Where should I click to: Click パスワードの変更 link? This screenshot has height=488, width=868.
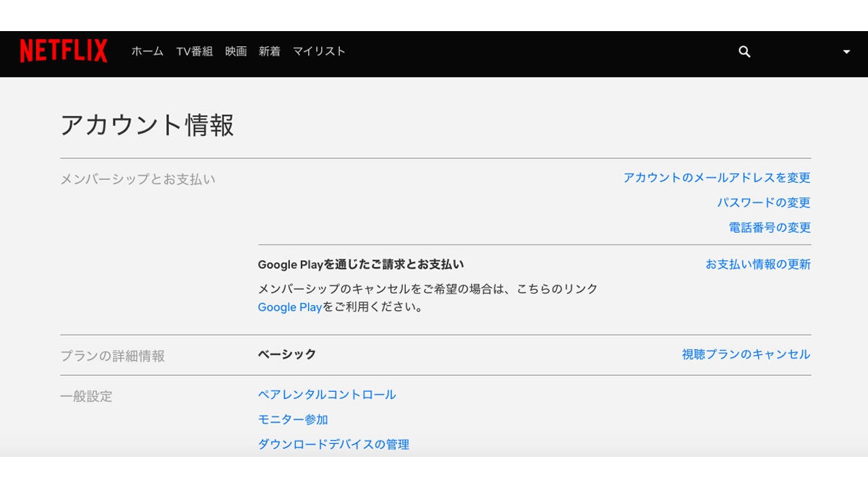[x=764, y=202]
